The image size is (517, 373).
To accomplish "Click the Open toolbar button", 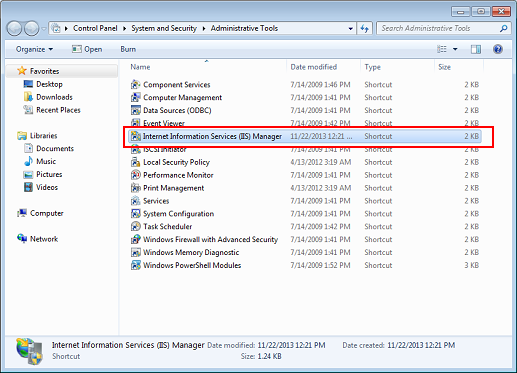I will coord(87,49).
